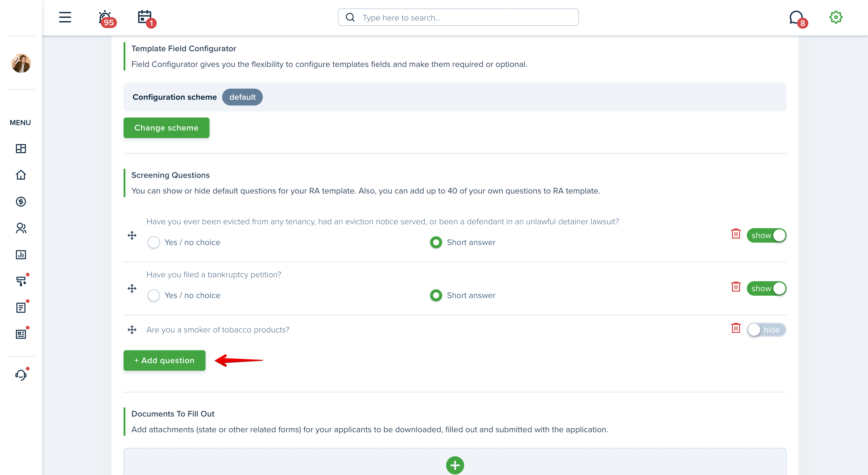
Task: Open the people contacts icon in sidebar
Action: coord(21,228)
